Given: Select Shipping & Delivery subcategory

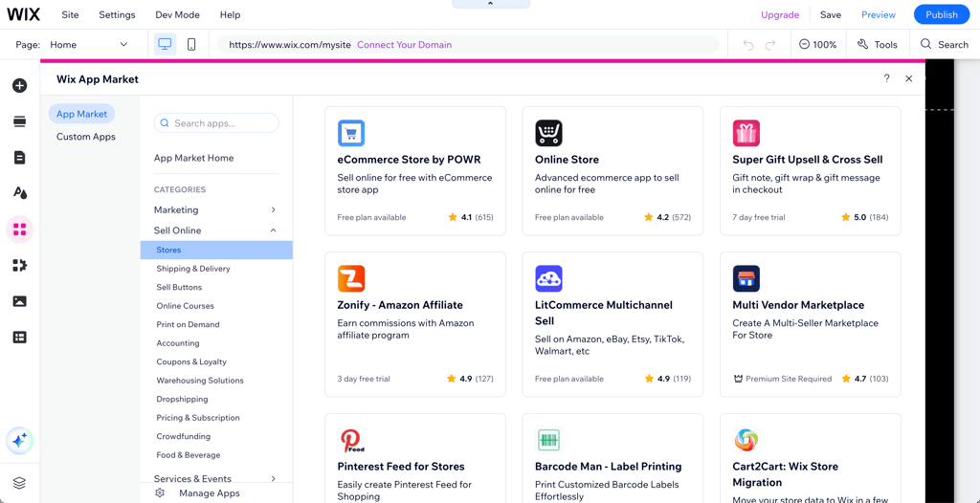Looking at the screenshot, I should click(193, 269).
